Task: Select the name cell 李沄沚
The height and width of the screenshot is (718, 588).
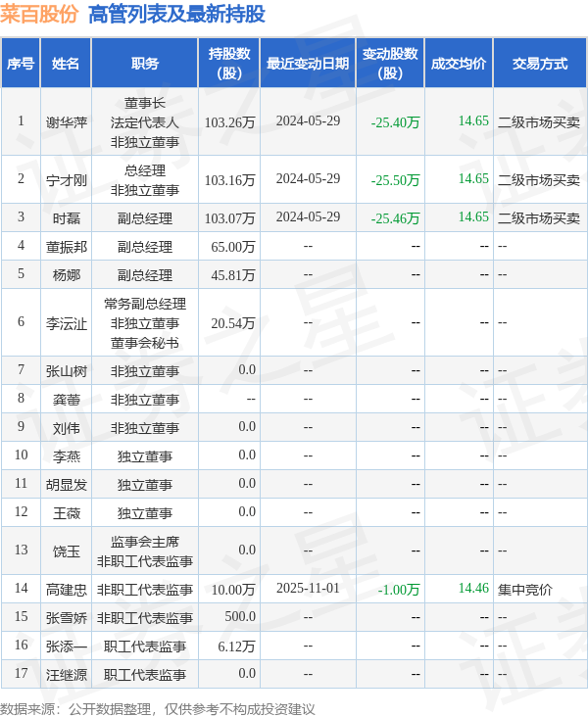Action: pyautogui.click(x=67, y=323)
